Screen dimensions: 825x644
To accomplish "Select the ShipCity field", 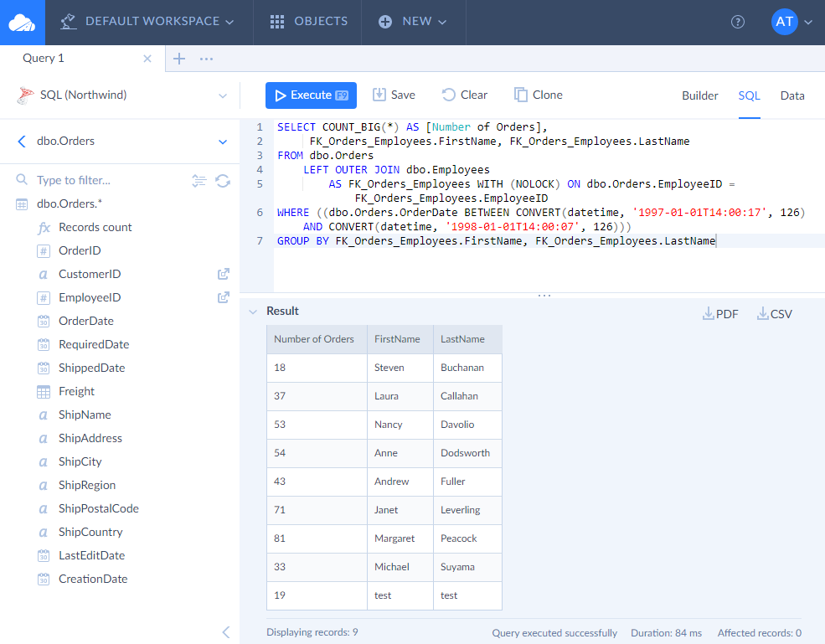I will click(x=80, y=462).
